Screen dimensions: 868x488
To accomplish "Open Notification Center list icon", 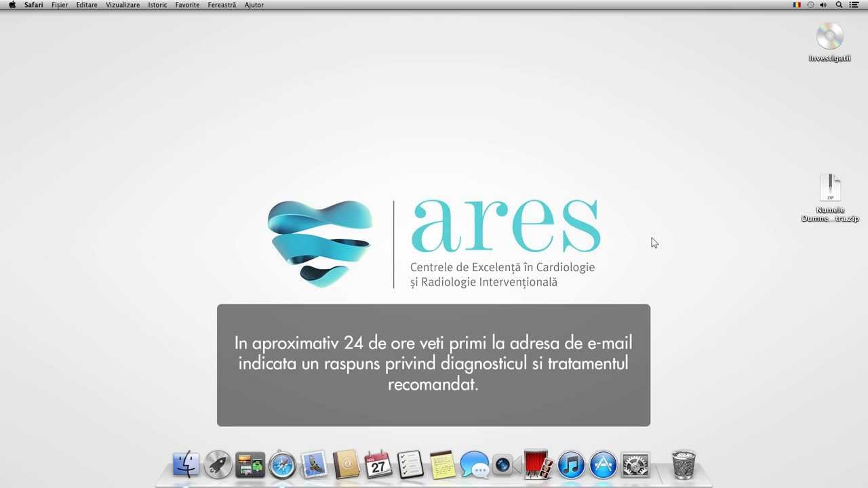I will [x=854, y=5].
